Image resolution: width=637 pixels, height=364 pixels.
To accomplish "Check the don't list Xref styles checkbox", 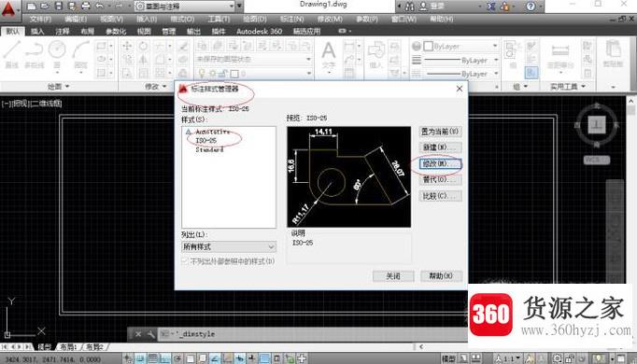I will coord(185,261).
